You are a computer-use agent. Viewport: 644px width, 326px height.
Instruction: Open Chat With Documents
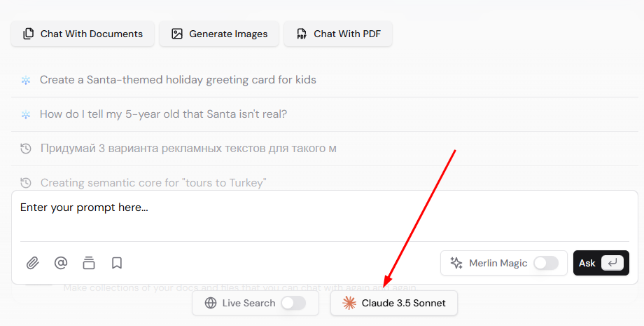point(83,34)
